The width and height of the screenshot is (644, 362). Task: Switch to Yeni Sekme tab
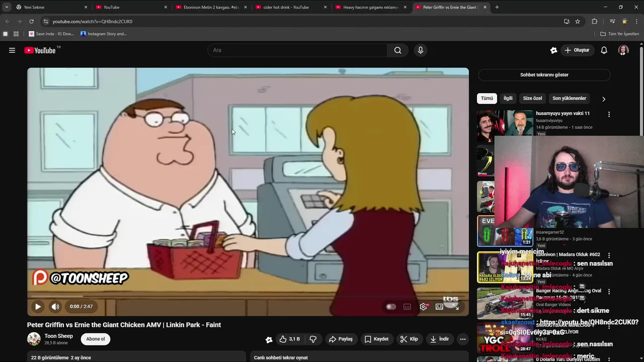tap(51, 7)
